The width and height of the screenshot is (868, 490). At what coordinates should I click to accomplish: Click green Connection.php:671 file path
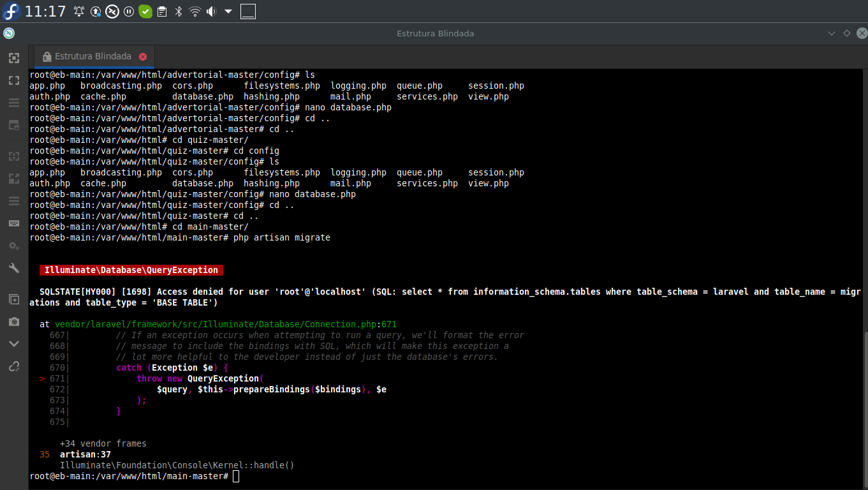coord(226,324)
